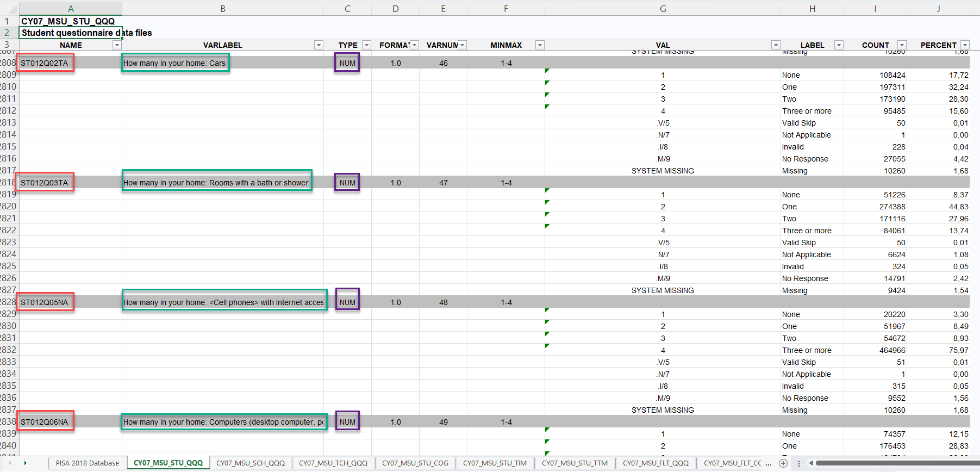Image resolution: width=980 pixels, height=472 pixels.
Task: Click the ellipsis for more sheet tabs
Action: tap(768, 463)
